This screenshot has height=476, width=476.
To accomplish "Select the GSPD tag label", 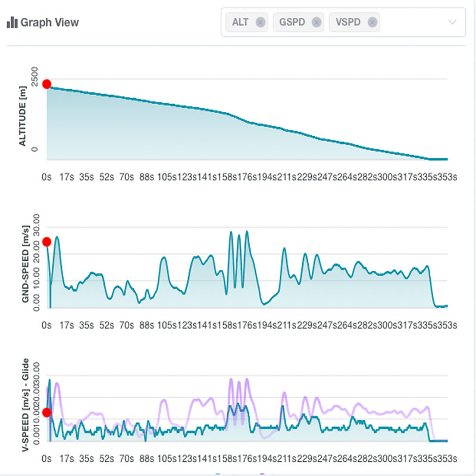I will click(293, 23).
